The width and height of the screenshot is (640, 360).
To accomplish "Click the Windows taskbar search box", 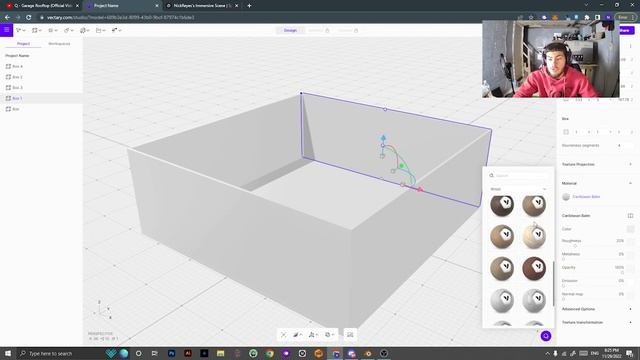I will 58,353.
